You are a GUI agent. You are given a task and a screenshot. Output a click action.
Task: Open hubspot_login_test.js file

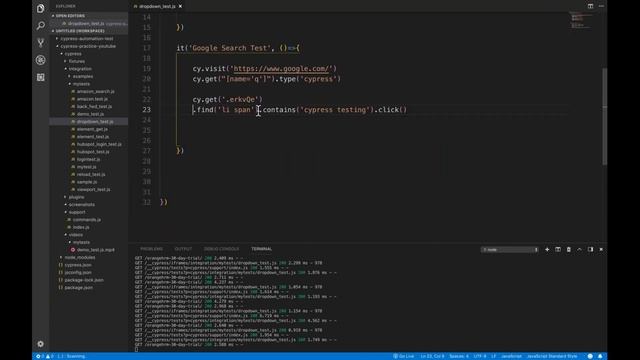click(x=99, y=144)
